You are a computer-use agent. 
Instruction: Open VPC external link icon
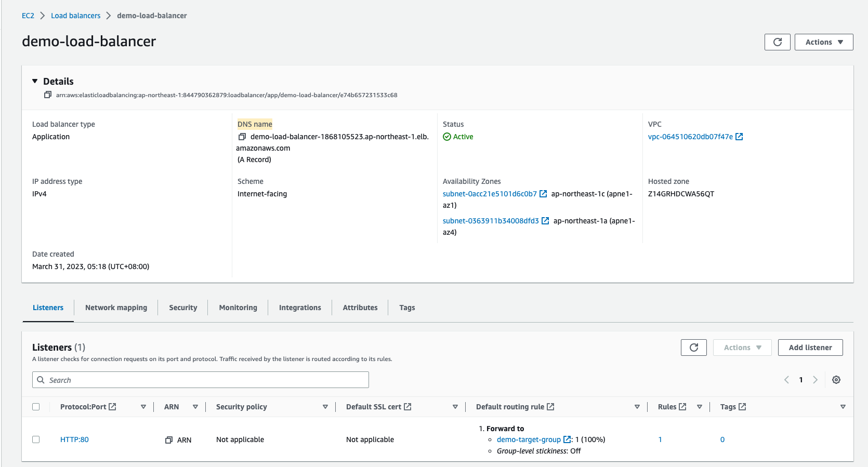(739, 137)
